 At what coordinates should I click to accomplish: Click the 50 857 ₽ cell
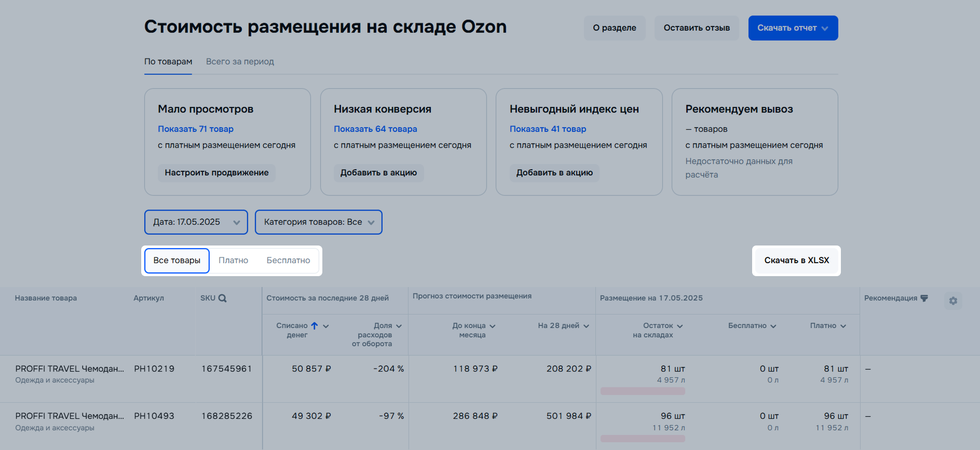(x=311, y=369)
